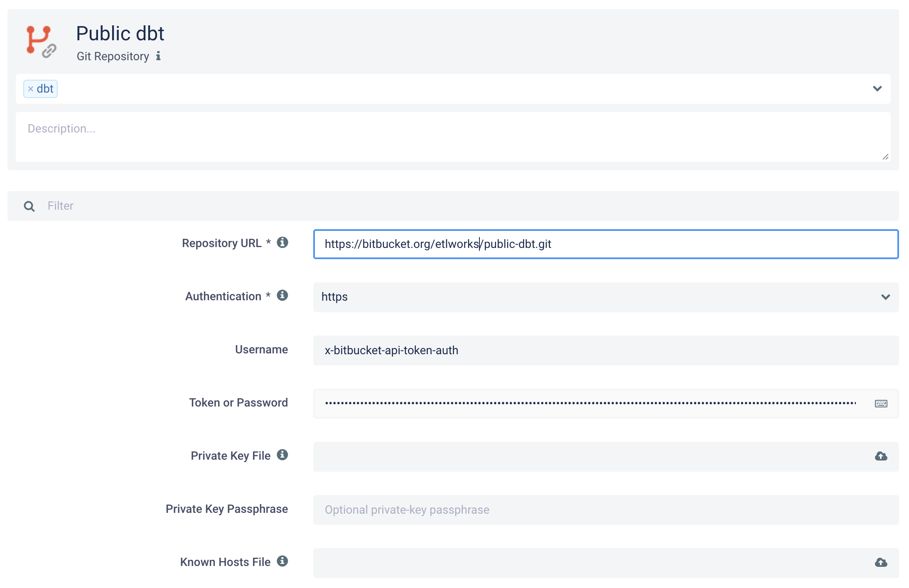This screenshot has height=588, width=909.
Task: Click the search magnifier in Filter bar
Action: pos(29,206)
